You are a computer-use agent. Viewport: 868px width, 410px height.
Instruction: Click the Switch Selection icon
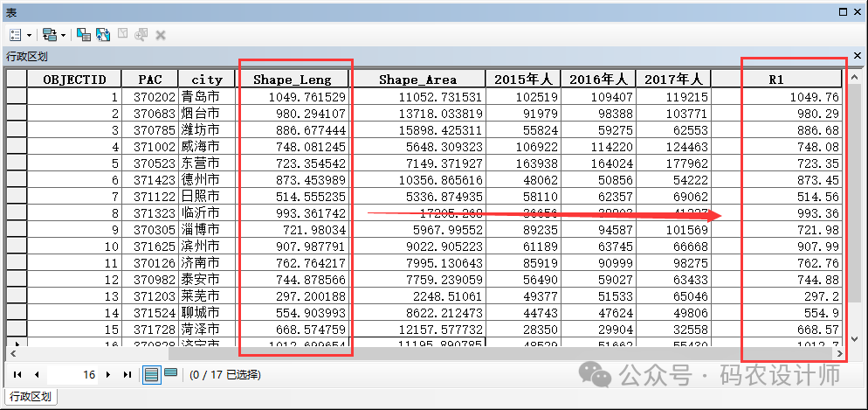pos(102,34)
